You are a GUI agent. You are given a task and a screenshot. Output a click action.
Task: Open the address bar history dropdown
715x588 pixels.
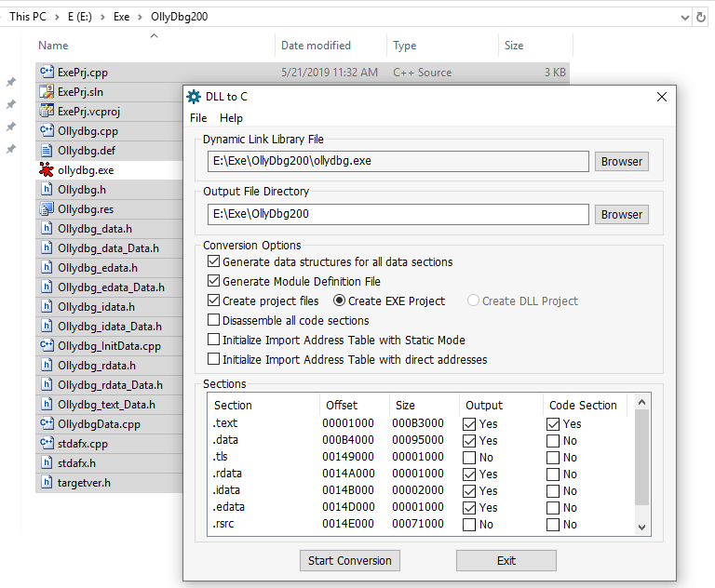pyautogui.click(x=685, y=18)
